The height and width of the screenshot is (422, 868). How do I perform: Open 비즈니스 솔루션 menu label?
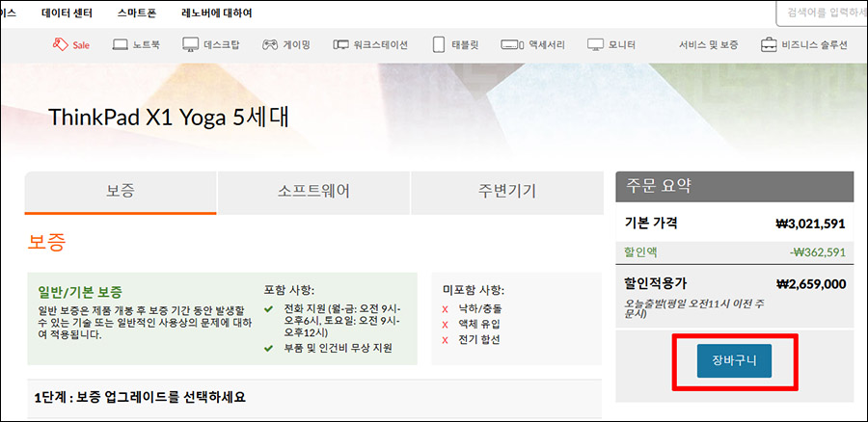[x=814, y=45]
